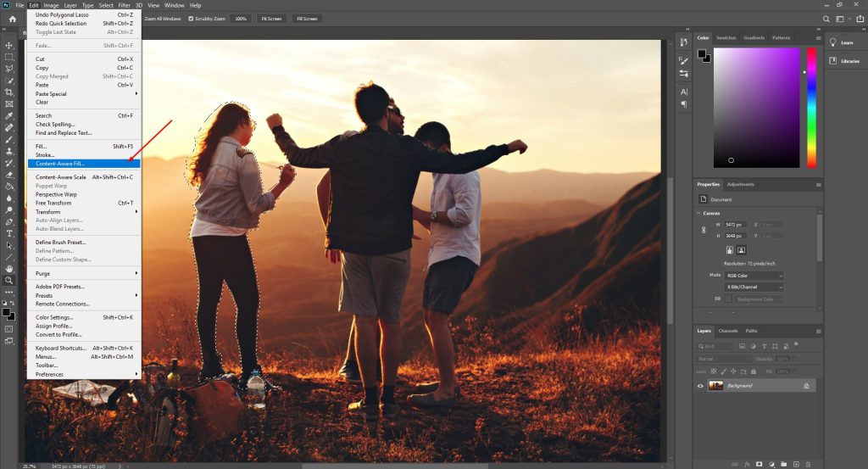Viewport: 868px width, 469px height.
Task: Activate the Zoom tool in the toolbar
Action: pyautogui.click(x=9, y=280)
